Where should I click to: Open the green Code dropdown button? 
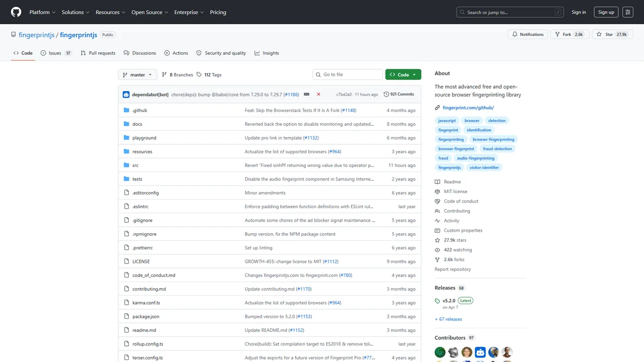(403, 74)
